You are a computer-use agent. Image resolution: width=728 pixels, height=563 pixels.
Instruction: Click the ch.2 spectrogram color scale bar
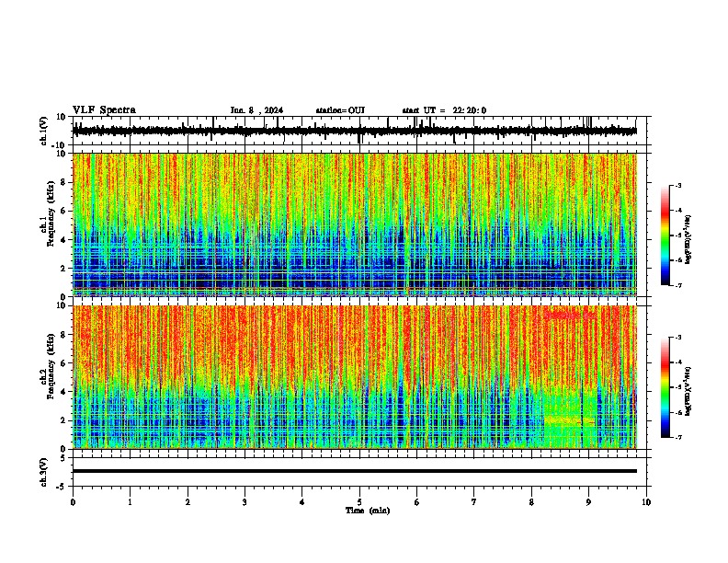(x=665, y=387)
